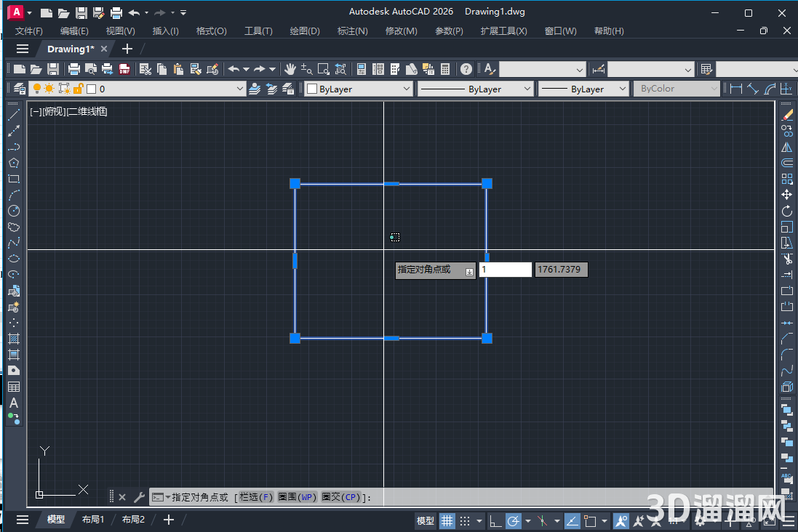Expand the redo history arrow

click(272, 69)
